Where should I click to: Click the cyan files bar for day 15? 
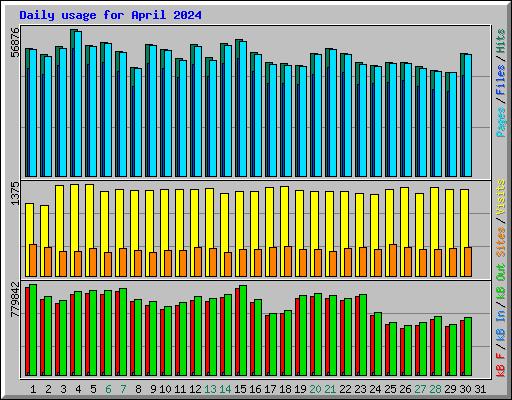click(x=243, y=109)
